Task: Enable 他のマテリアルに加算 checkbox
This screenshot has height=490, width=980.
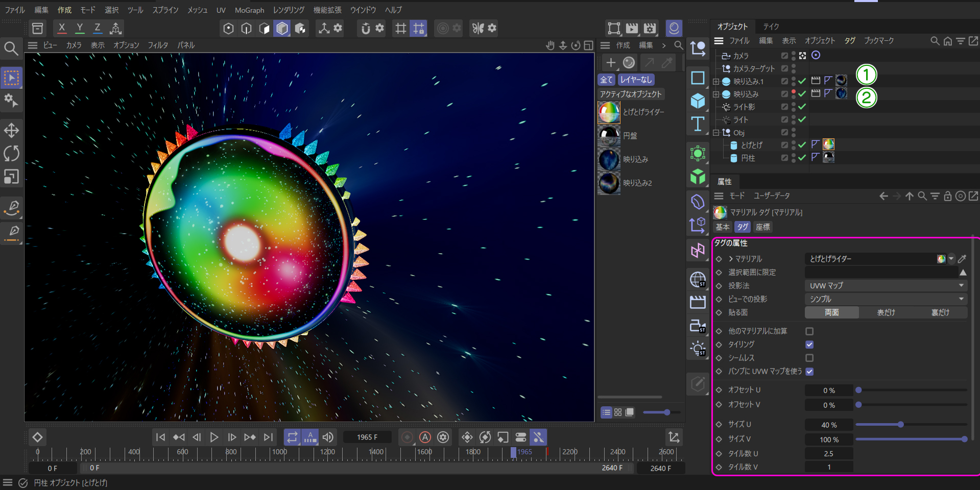Action: tap(809, 331)
